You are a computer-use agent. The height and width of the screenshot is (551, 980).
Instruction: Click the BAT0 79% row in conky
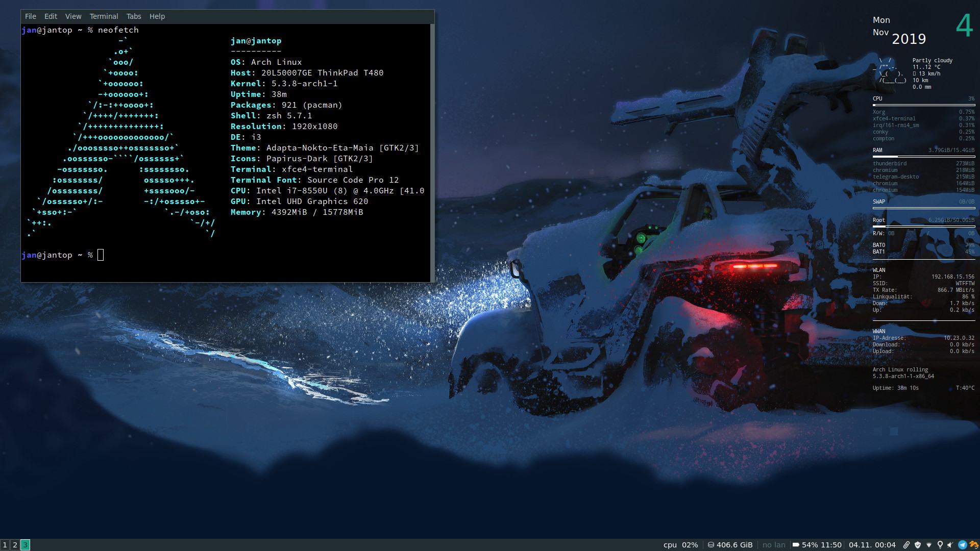point(923,245)
